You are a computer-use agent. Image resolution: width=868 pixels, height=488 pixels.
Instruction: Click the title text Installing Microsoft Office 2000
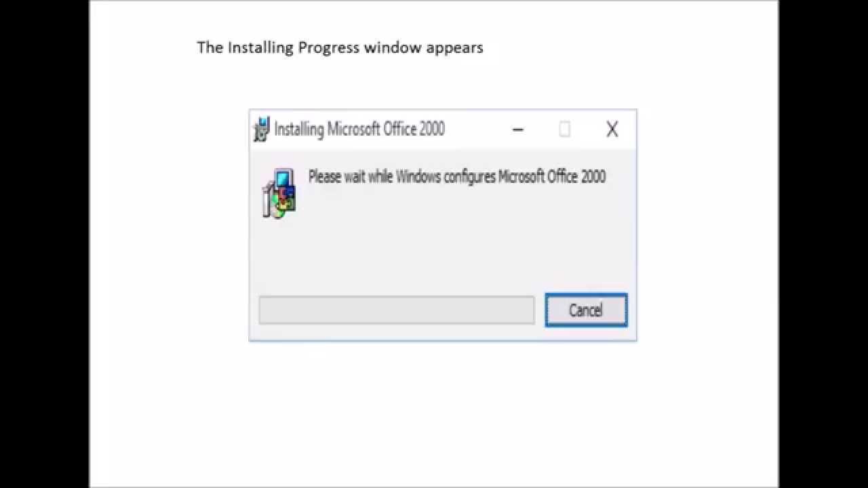(x=359, y=129)
